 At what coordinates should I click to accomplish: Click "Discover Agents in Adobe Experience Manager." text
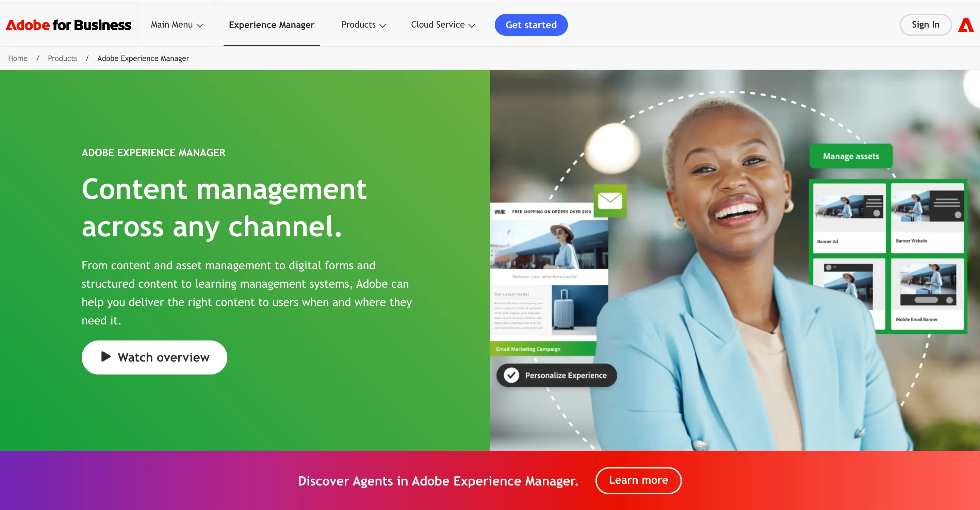pos(438,481)
